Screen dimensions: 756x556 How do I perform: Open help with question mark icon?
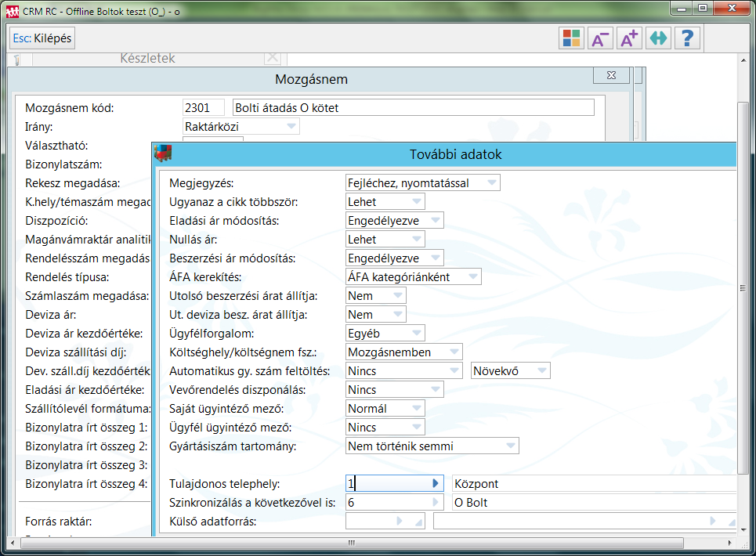pos(687,38)
